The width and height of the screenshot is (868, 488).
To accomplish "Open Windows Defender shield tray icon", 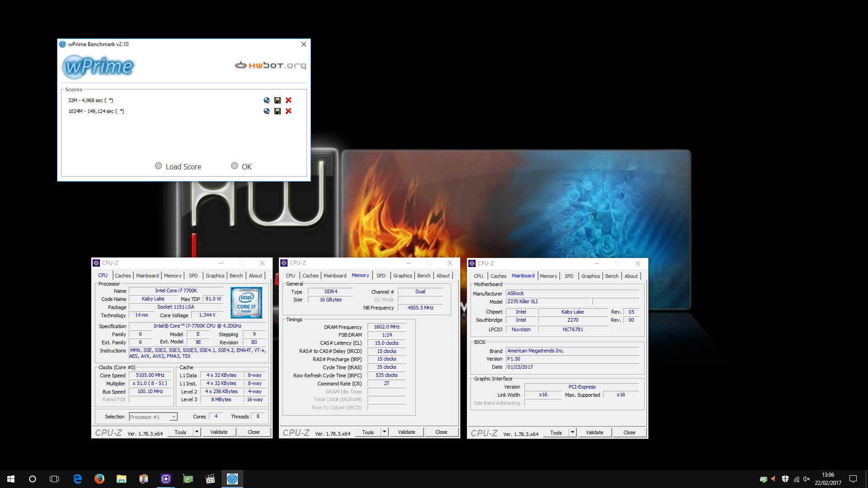I will (785, 479).
